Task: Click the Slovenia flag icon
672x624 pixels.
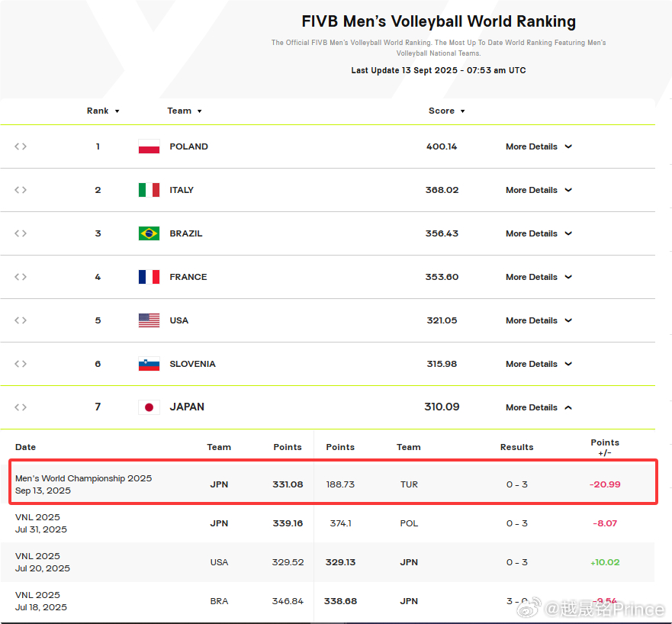Action: point(149,364)
